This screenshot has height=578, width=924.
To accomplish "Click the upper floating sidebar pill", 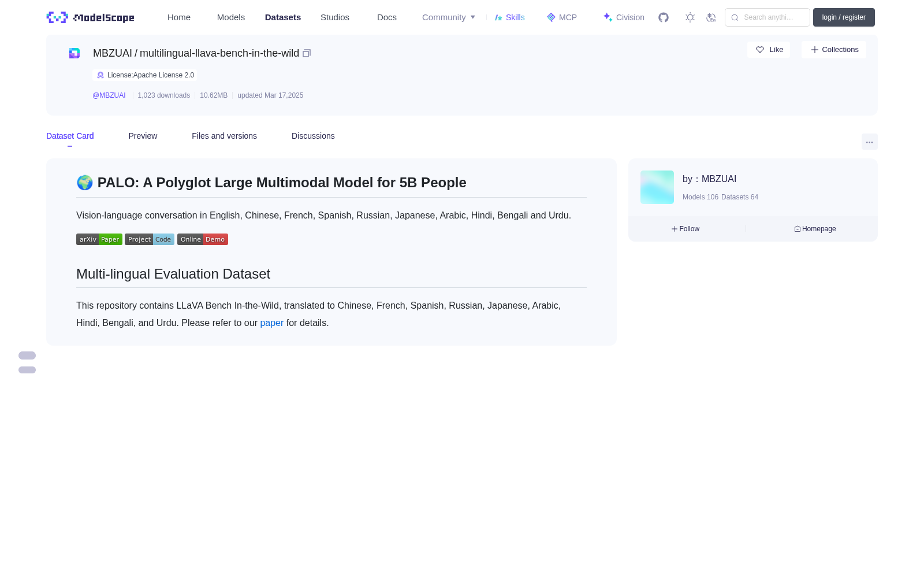I will [27, 355].
